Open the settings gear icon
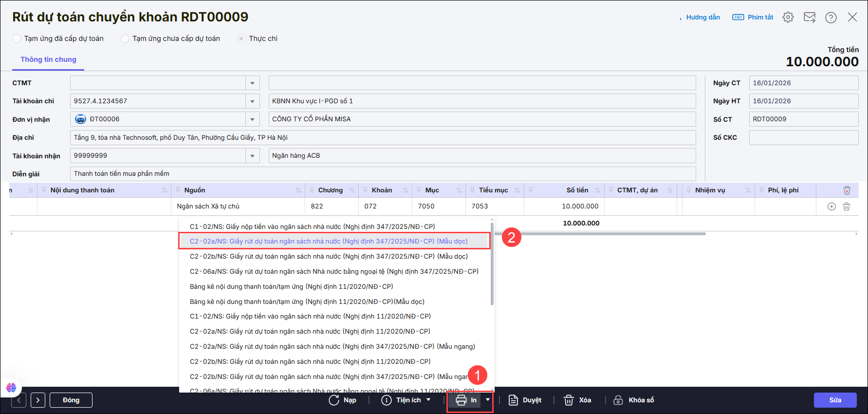 pos(788,17)
